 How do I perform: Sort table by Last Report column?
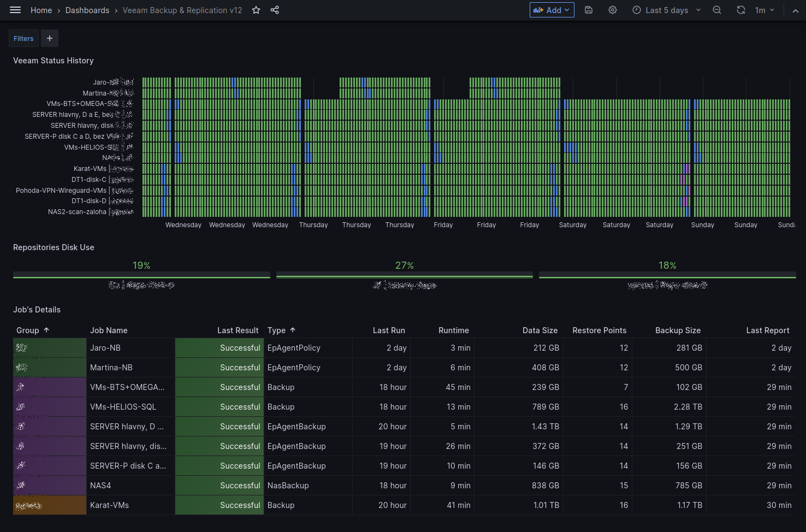768,330
